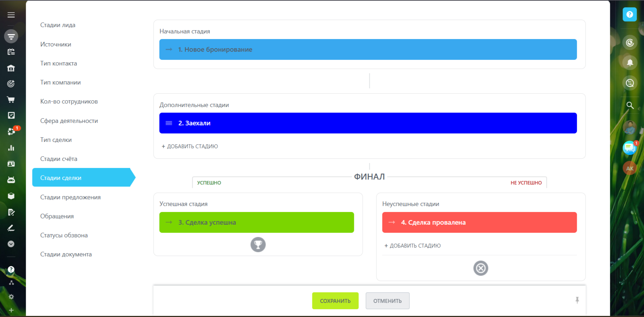
Task: Select the active Стадии сделки item
Action: 84,178
